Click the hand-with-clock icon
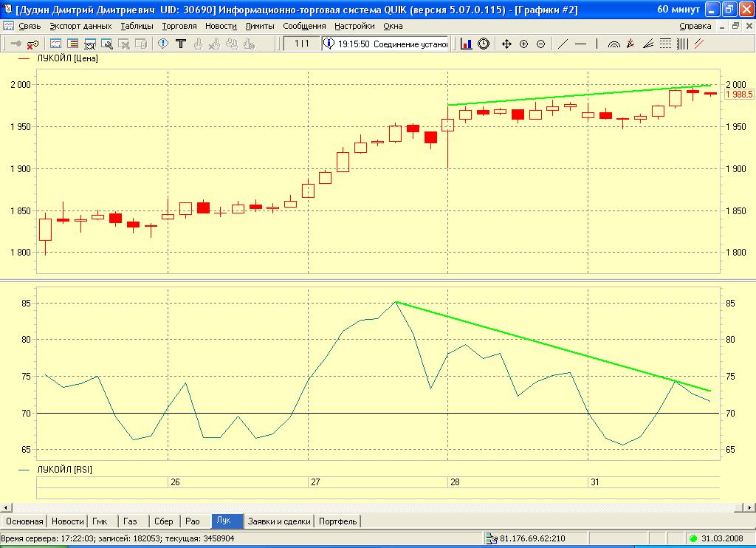The width and height of the screenshot is (756, 548). (x=249, y=44)
